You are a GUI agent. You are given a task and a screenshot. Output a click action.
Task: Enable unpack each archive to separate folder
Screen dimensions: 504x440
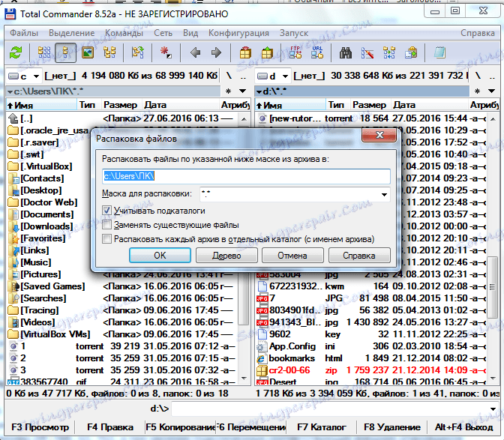pos(106,239)
